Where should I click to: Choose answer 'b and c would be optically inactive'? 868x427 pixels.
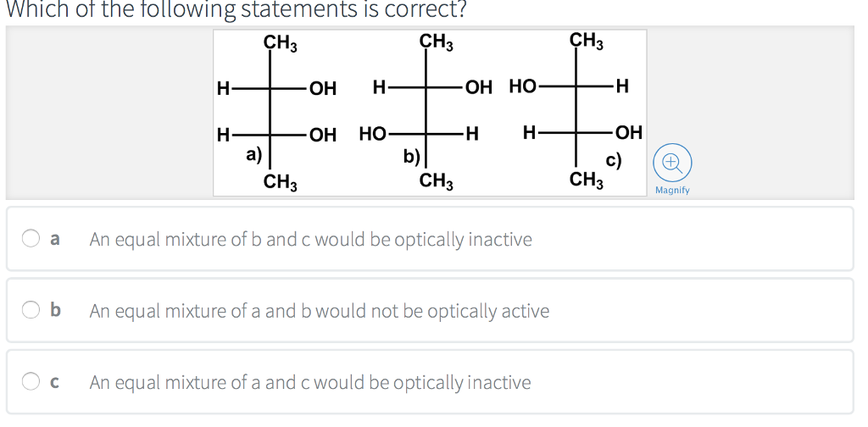[310, 239]
